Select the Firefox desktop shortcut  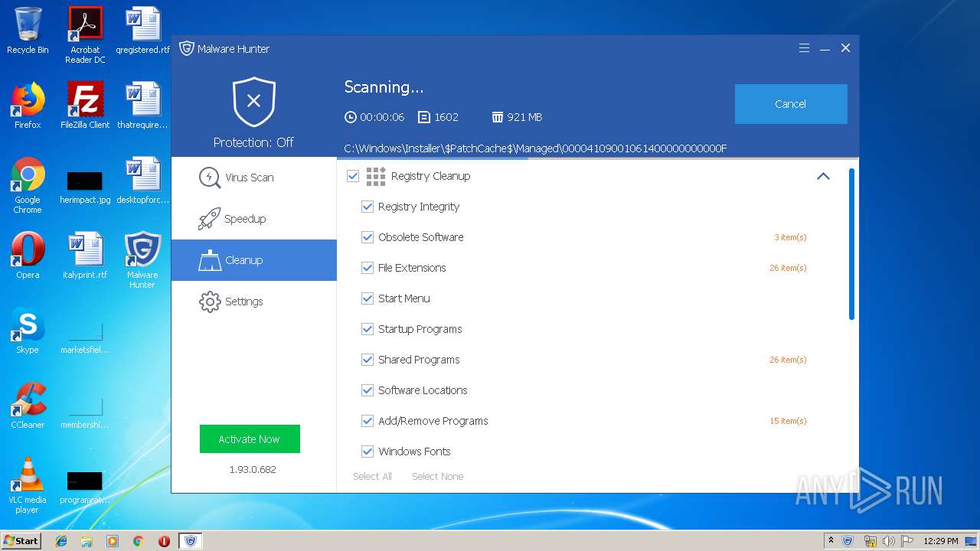pyautogui.click(x=28, y=105)
